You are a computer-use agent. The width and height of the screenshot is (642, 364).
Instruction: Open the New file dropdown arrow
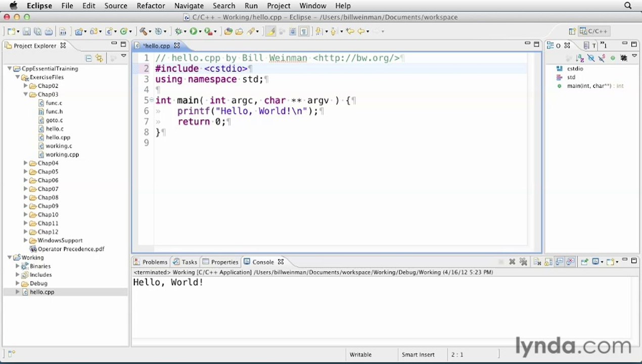pos(18,32)
